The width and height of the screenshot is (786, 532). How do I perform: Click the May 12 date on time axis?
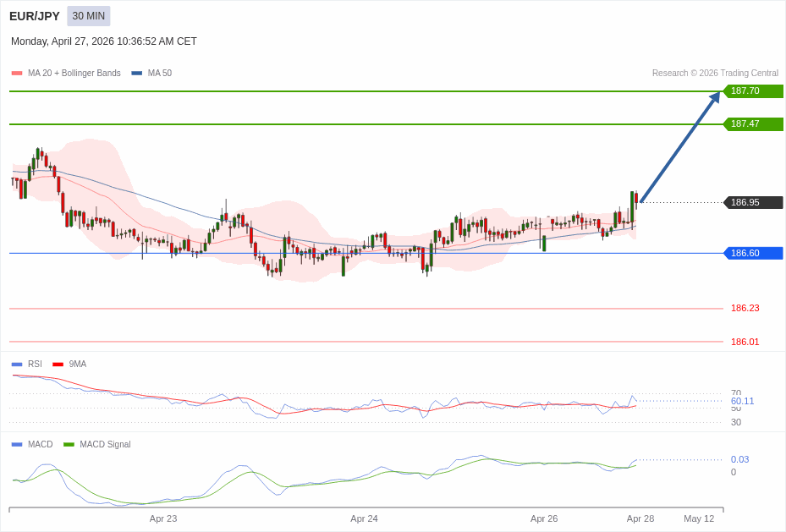click(699, 518)
